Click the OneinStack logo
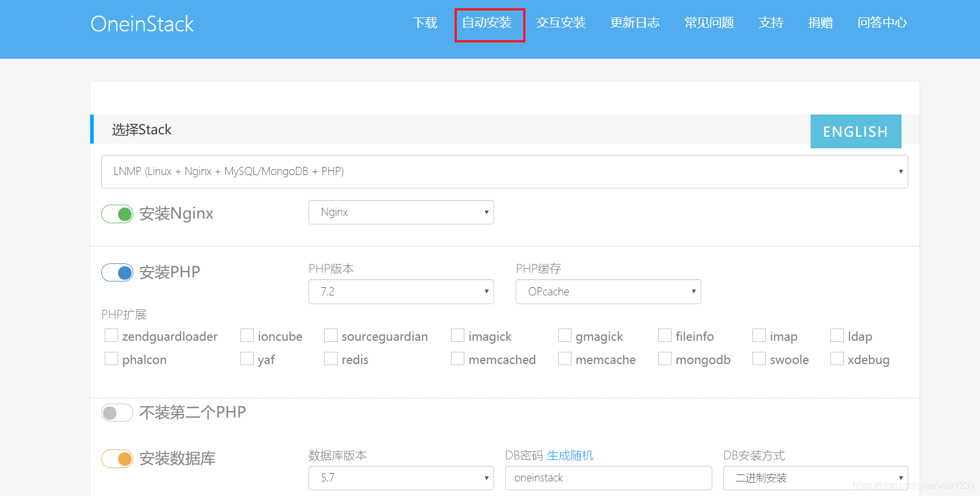The image size is (980, 496). [x=142, y=24]
